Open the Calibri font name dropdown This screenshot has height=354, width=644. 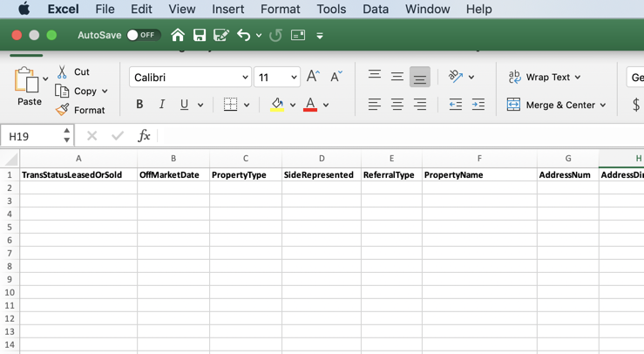pyautogui.click(x=245, y=78)
